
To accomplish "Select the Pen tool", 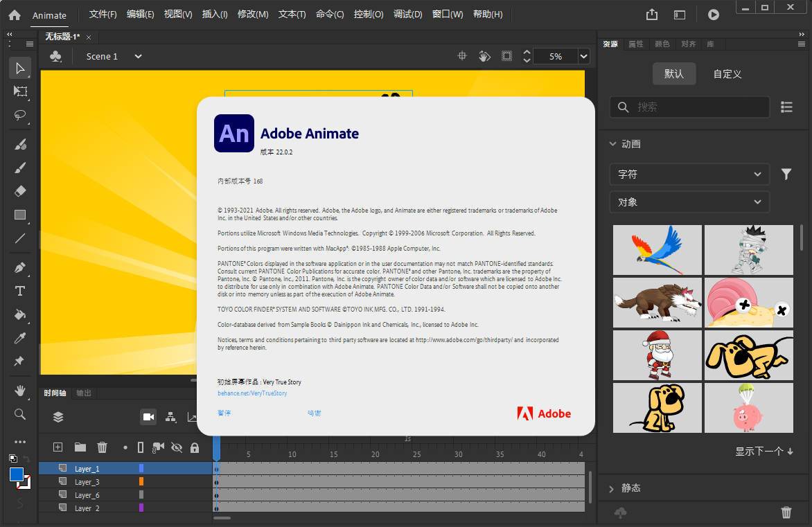I will (x=19, y=267).
